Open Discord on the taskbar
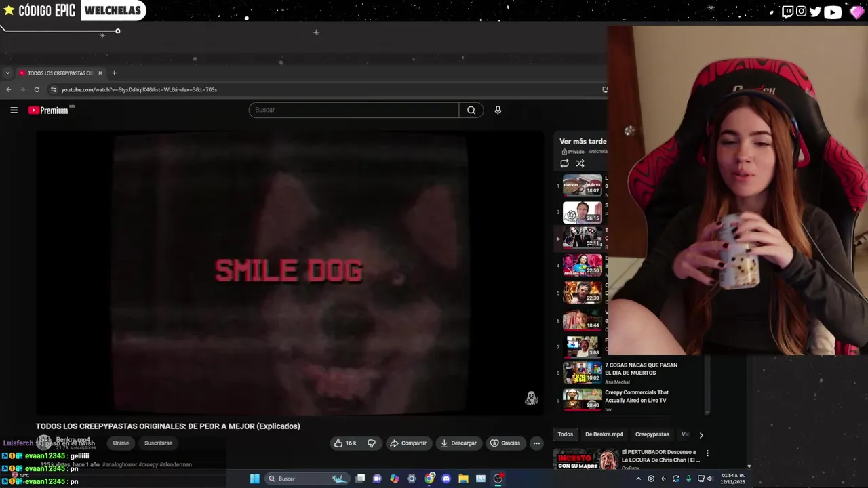868x488 pixels. [446, 479]
